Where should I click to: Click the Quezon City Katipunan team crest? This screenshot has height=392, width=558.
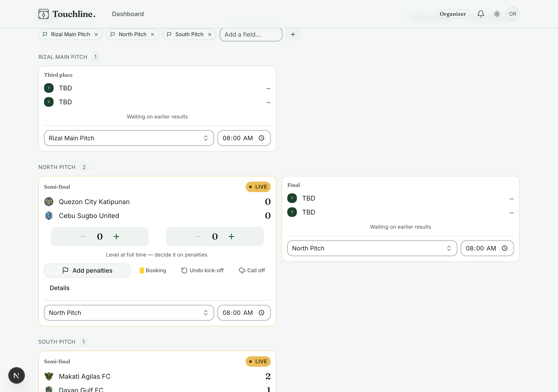49,202
